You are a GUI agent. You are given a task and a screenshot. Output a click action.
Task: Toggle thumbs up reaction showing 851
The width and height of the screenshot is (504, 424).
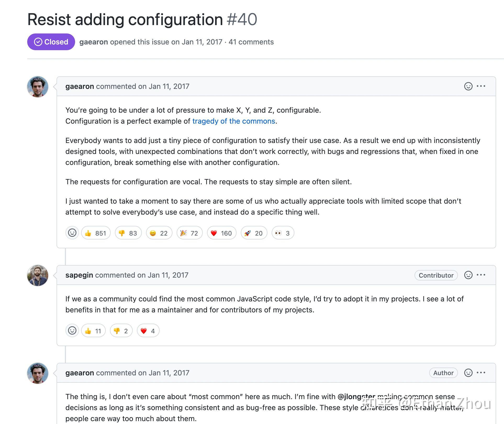click(x=96, y=233)
